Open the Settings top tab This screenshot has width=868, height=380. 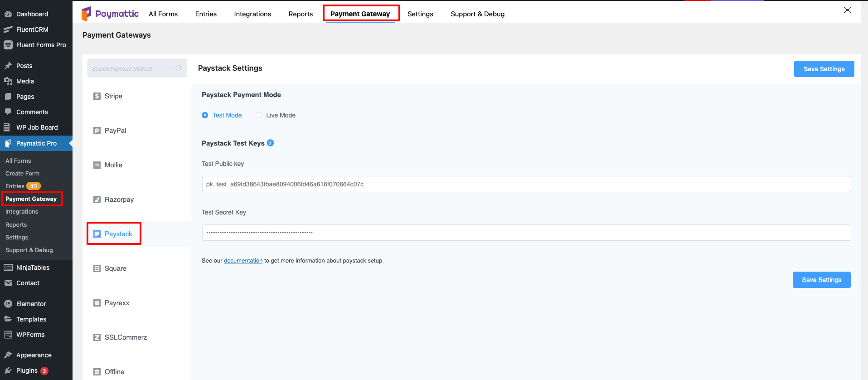(420, 14)
